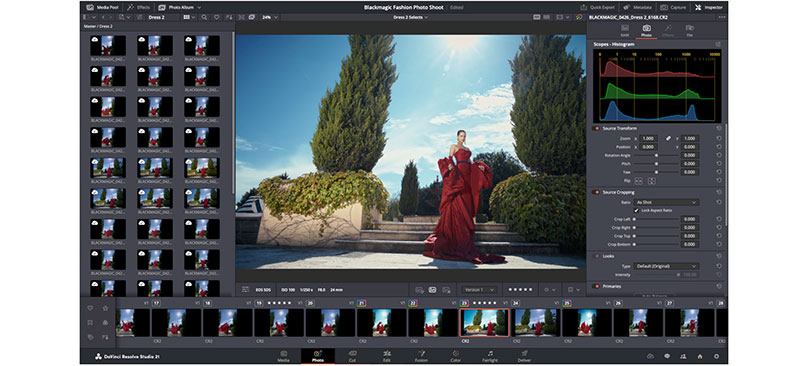Open the Metadata panel
The width and height of the screenshot is (800, 366).
pos(638,8)
